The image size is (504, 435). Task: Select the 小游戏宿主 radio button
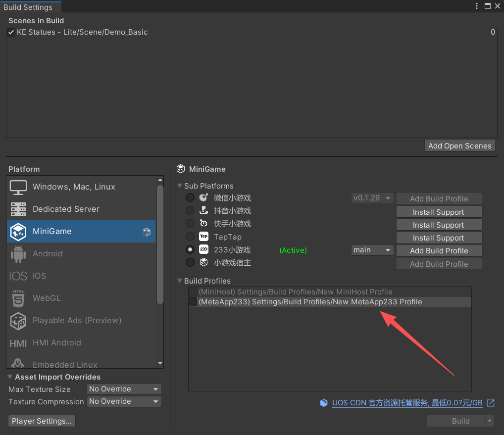pyautogui.click(x=190, y=262)
